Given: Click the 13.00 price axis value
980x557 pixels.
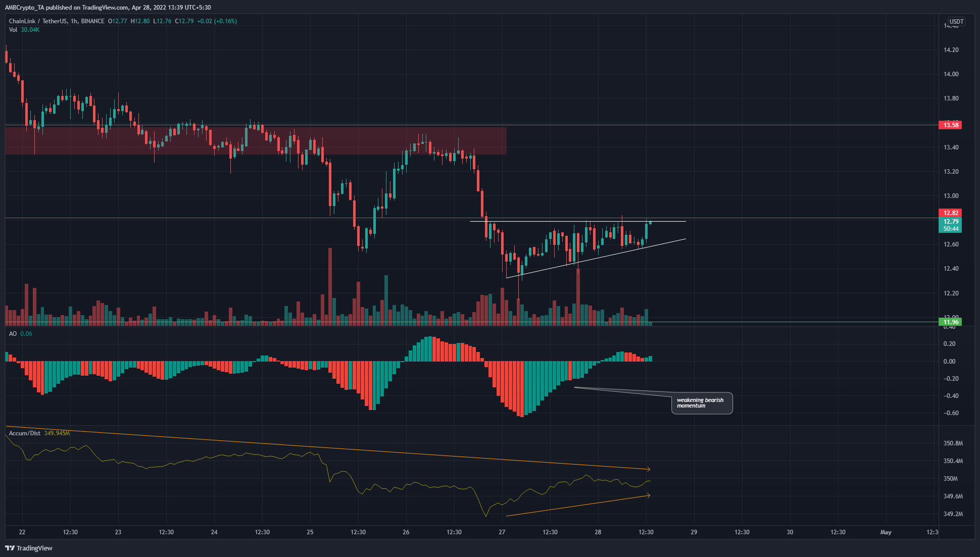Looking at the screenshot, I should 951,196.
